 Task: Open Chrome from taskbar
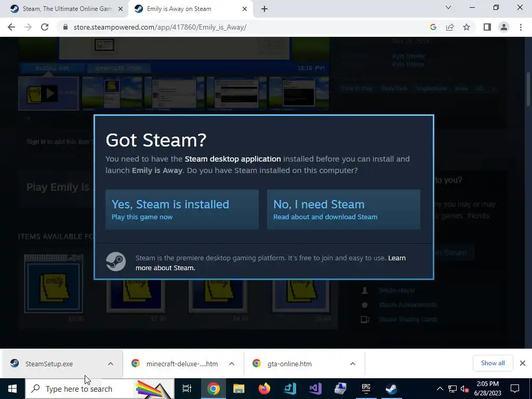point(214,389)
